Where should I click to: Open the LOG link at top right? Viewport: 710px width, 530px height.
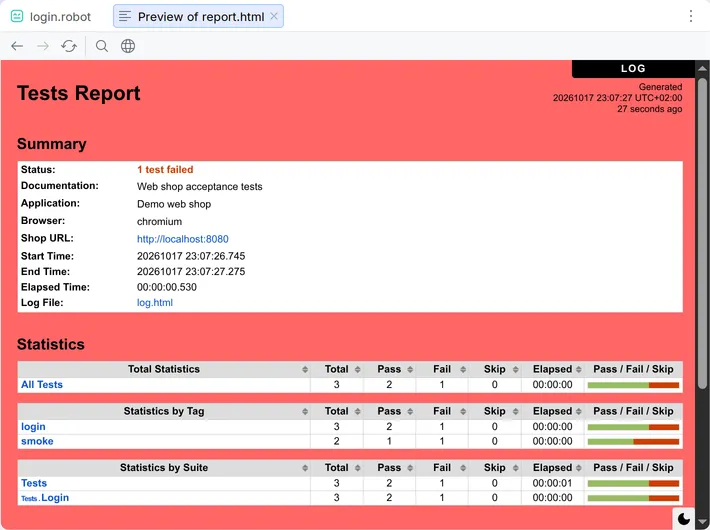(x=633, y=68)
